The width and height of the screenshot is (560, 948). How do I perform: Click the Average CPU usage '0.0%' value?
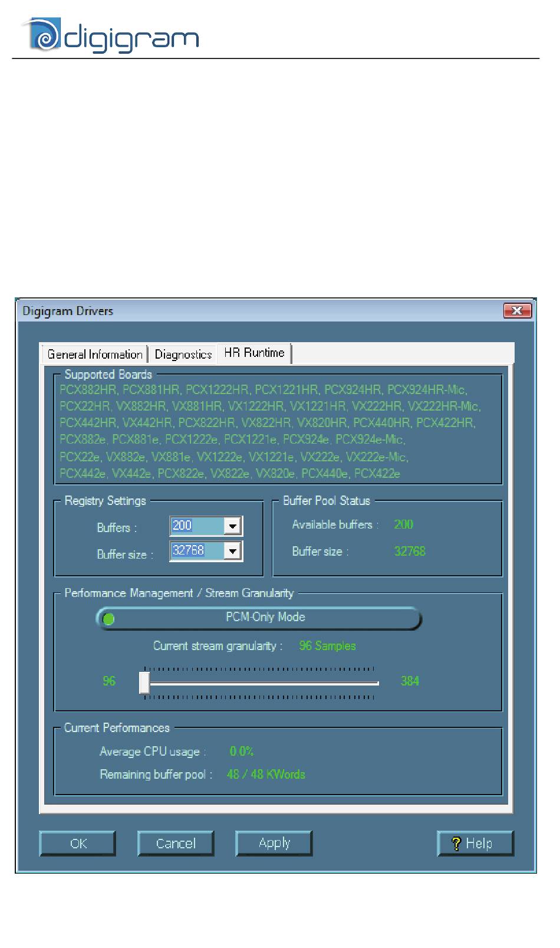tap(242, 751)
